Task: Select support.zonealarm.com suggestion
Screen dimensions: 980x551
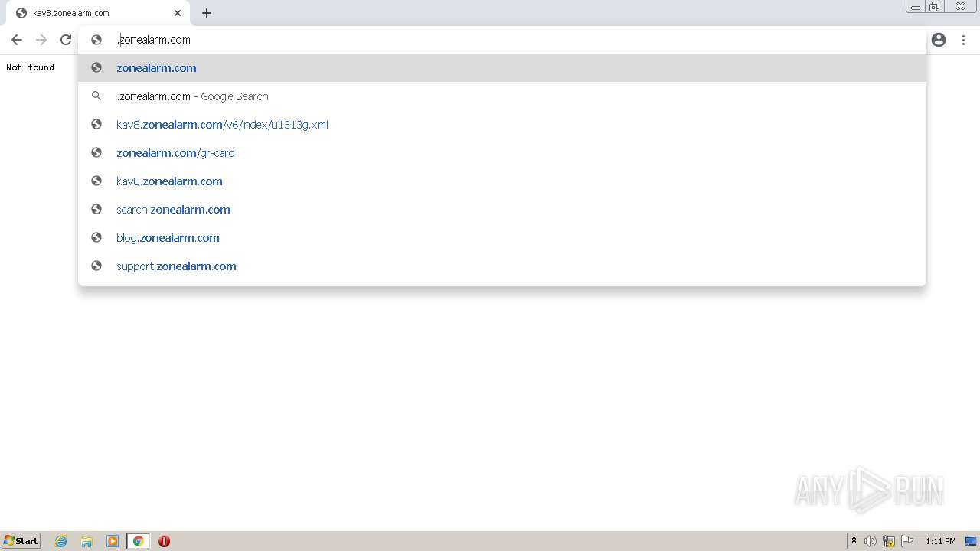Action: coord(502,266)
